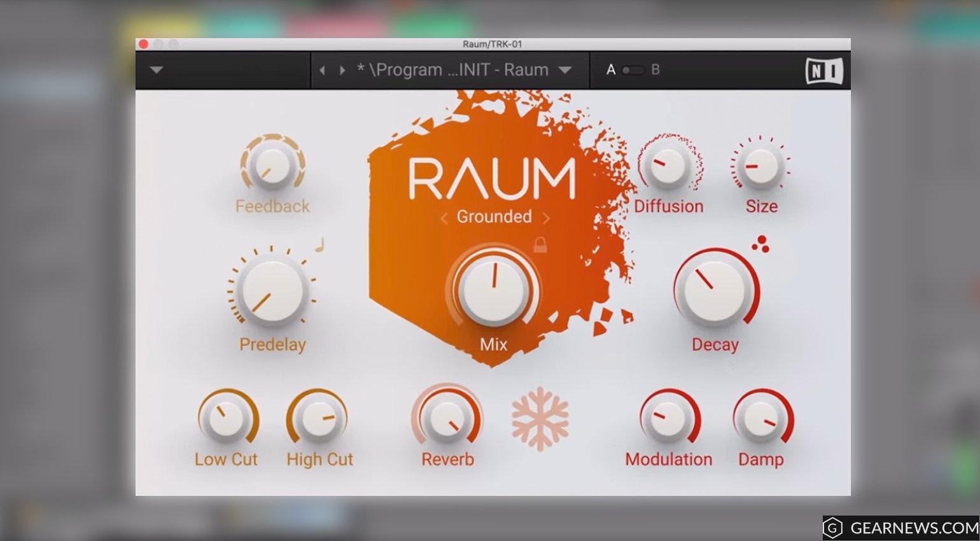The width and height of the screenshot is (980, 541).
Task: Click the Raum/TRK-01 window title
Action: click(492, 44)
